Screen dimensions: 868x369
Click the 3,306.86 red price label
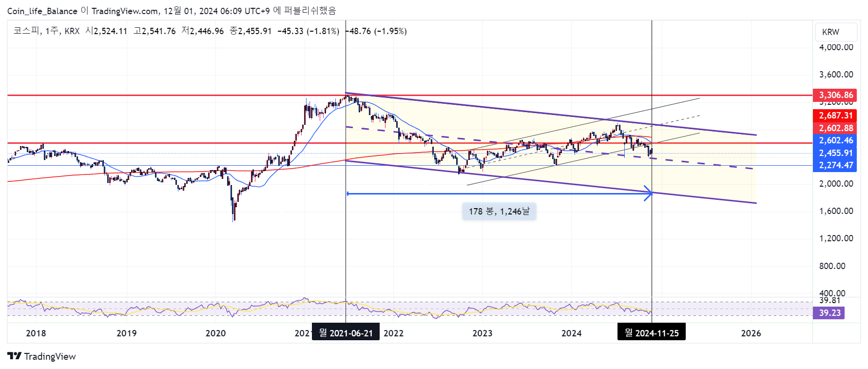(x=835, y=95)
